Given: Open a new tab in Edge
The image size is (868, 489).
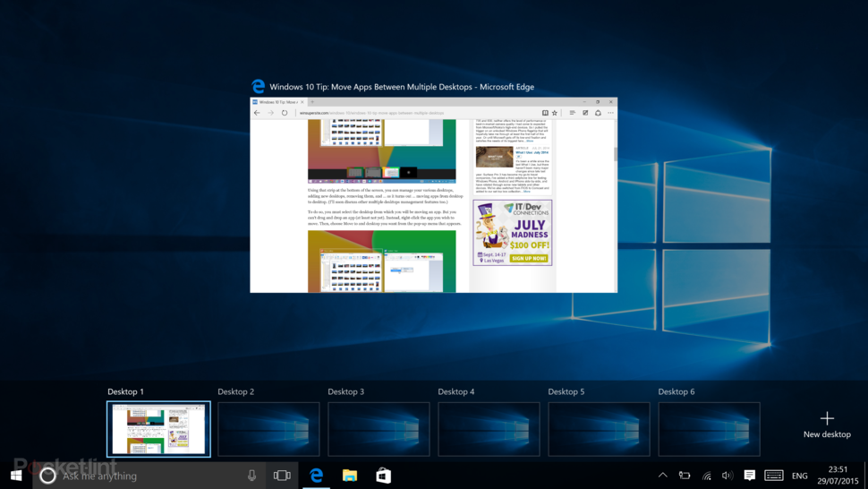Looking at the screenshot, I should (x=312, y=102).
